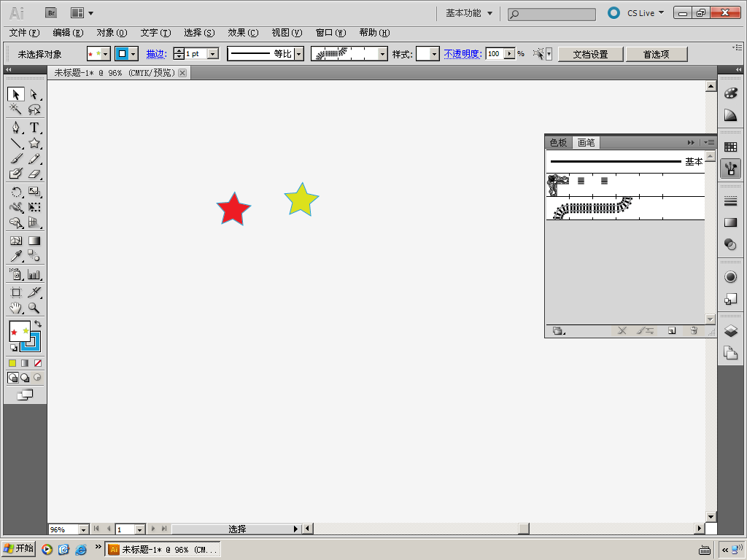The image size is (747, 560).
Task: Select the Mesh tool
Action: click(x=16, y=241)
